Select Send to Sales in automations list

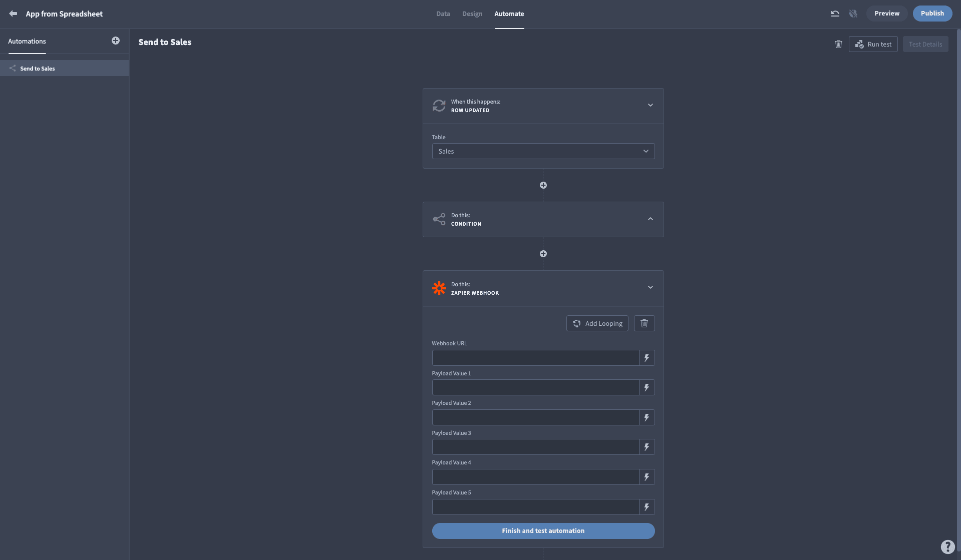tap(65, 68)
